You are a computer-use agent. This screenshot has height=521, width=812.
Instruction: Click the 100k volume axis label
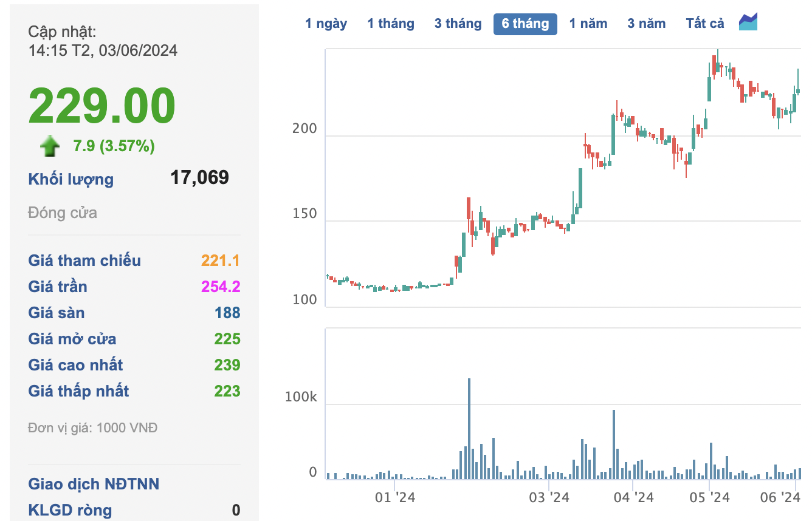click(x=301, y=397)
